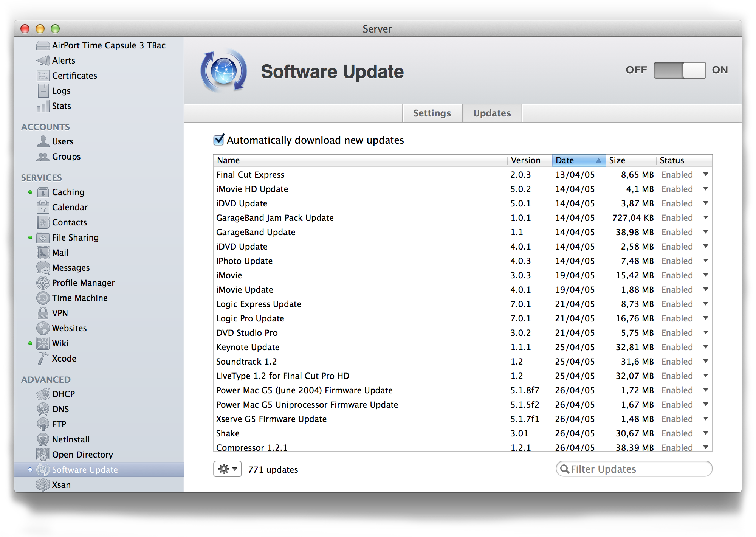Open status dropdown for Soundtrack 1.2
The width and height of the screenshot is (756, 537).
[706, 361]
